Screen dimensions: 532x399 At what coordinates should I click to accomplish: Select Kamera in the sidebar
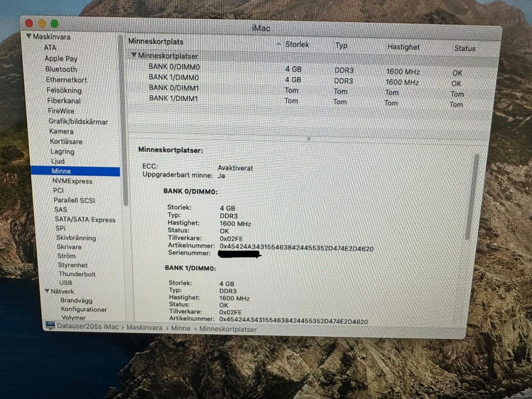[x=62, y=131]
